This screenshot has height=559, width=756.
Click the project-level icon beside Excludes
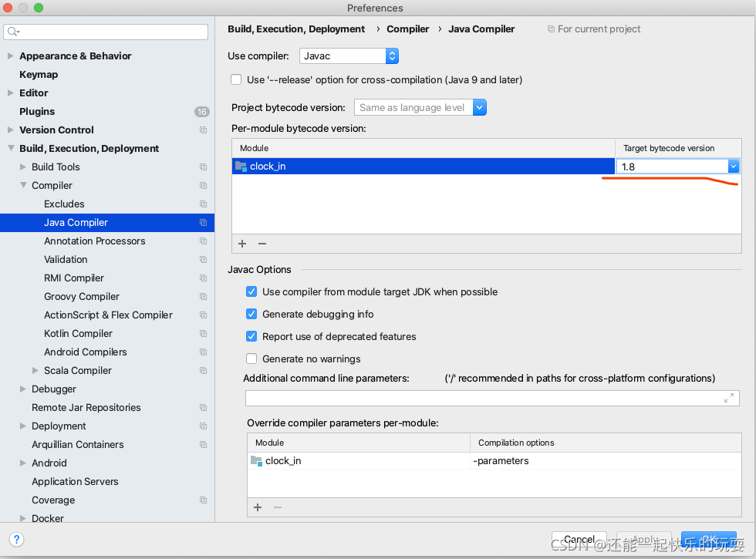pyautogui.click(x=204, y=204)
